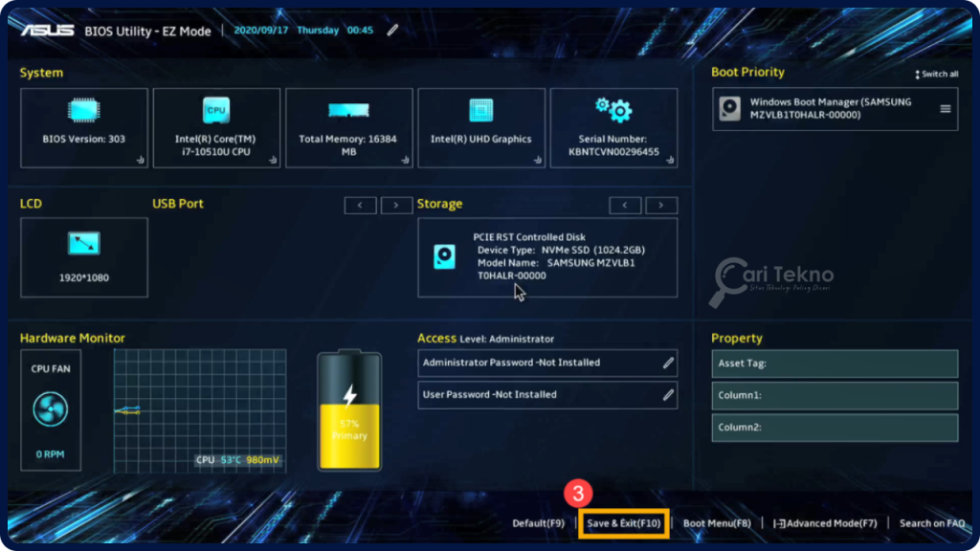Click the hardware monitor temperature graph
This screenshot has width=980, height=551.
tap(200, 411)
